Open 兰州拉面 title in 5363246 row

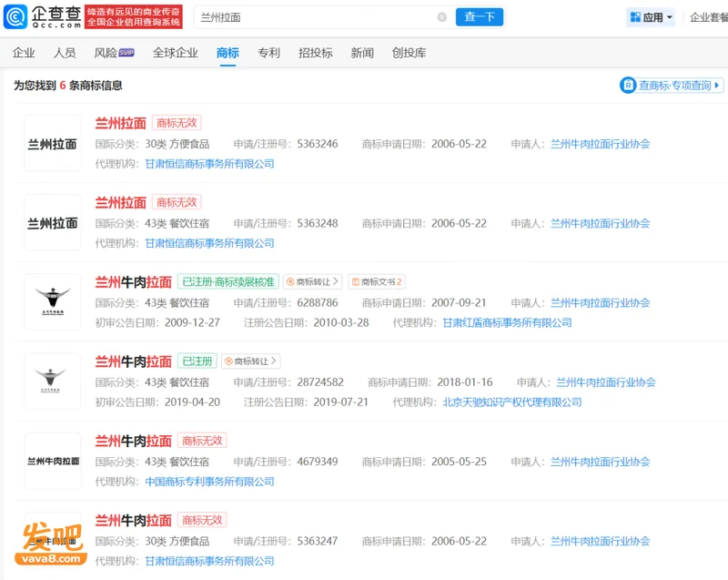coord(121,123)
